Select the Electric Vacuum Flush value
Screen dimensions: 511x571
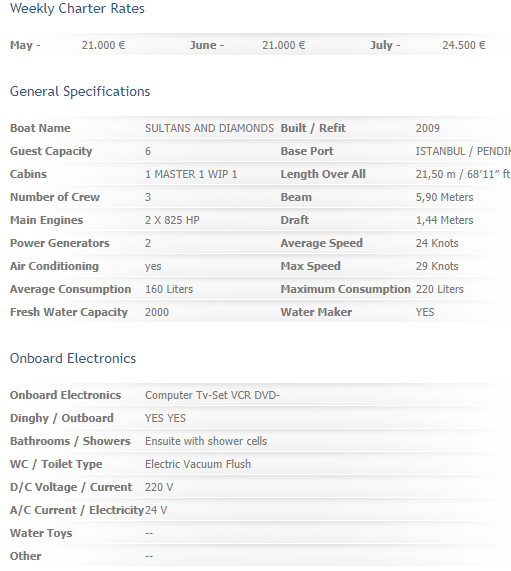click(x=198, y=464)
